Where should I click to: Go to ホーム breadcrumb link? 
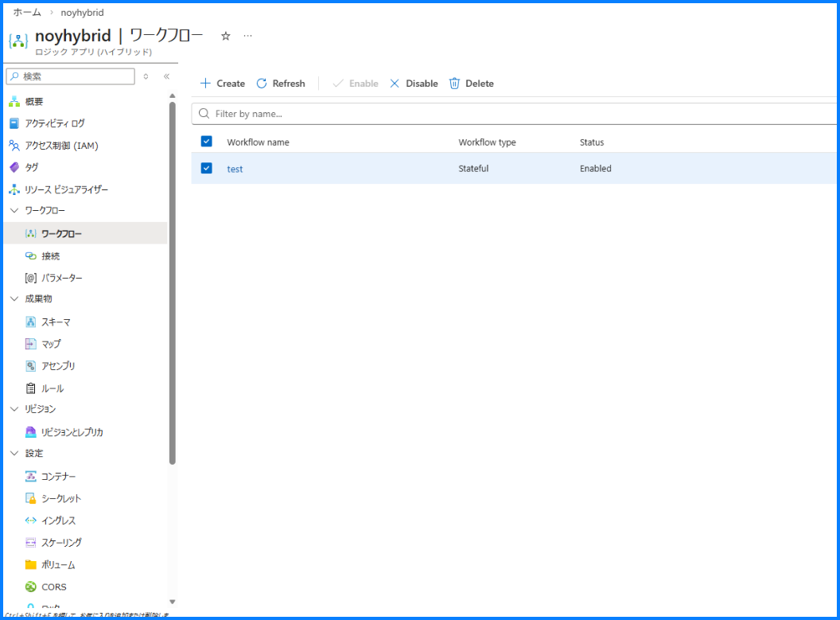click(x=27, y=12)
